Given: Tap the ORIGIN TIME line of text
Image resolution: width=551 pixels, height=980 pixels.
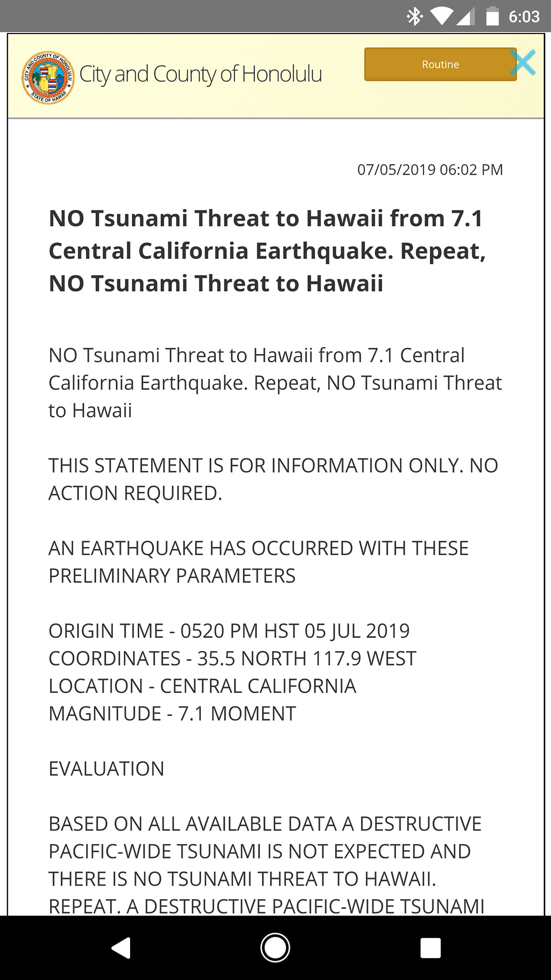Looking at the screenshot, I should click(x=229, y=631).
